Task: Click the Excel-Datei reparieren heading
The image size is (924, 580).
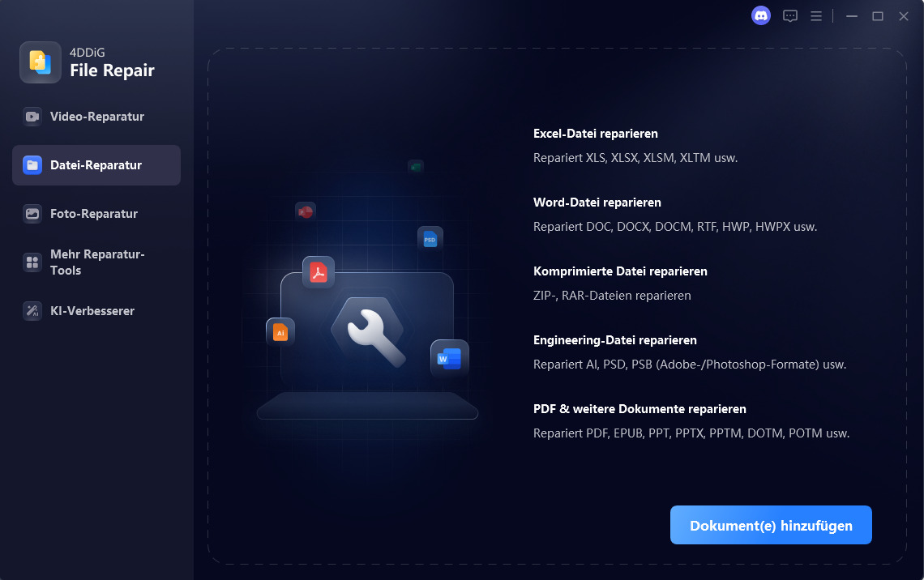Action: pos(595,134)
